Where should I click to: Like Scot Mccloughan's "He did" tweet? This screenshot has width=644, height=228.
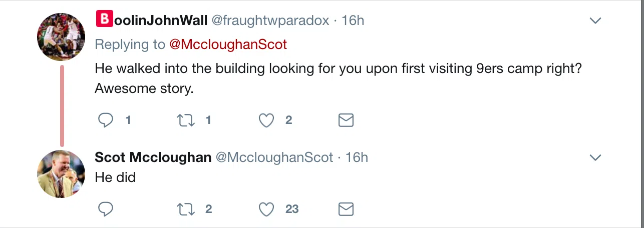[266, 209]
